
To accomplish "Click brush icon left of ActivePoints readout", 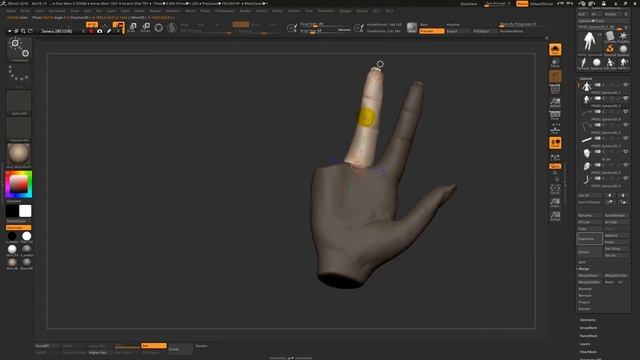I will tap(358, 28).
